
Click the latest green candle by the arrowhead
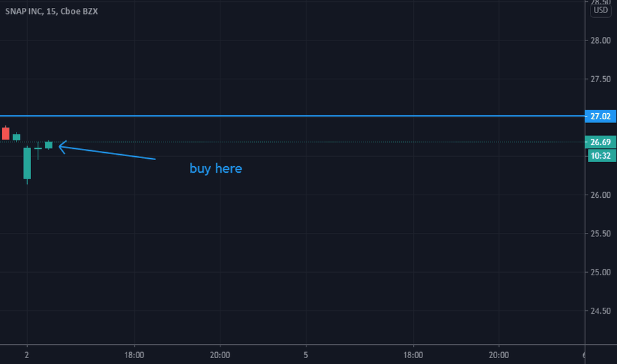[49, 145]
